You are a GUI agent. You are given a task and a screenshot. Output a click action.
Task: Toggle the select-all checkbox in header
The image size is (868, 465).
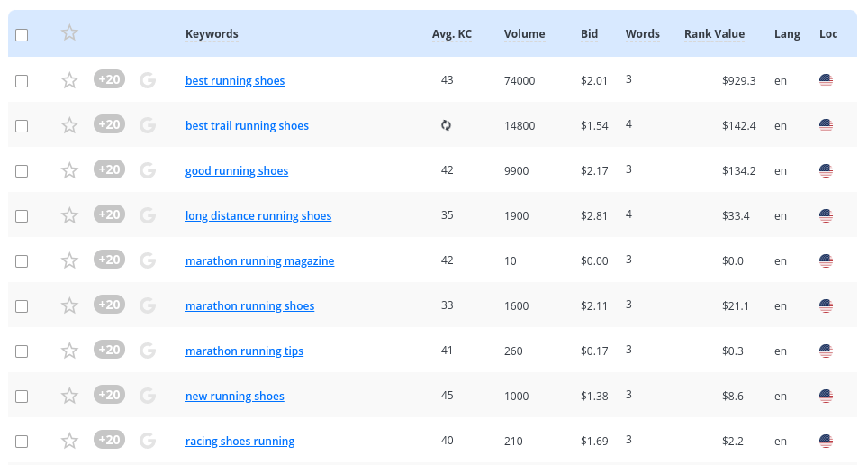pos(22,35)
